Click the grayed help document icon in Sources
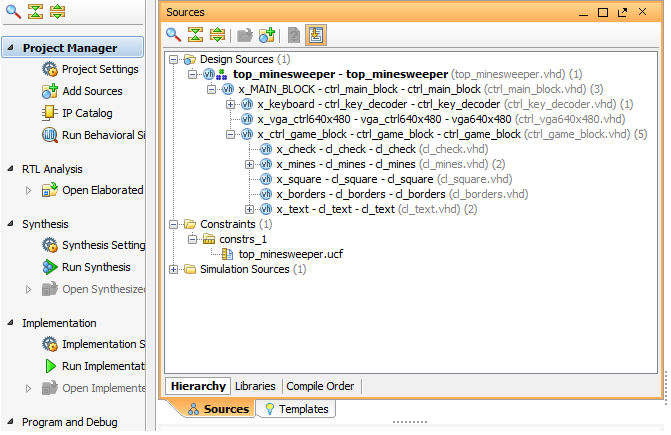Image resolution: width=671 pixels, height=435 pixels. (294, 35)
